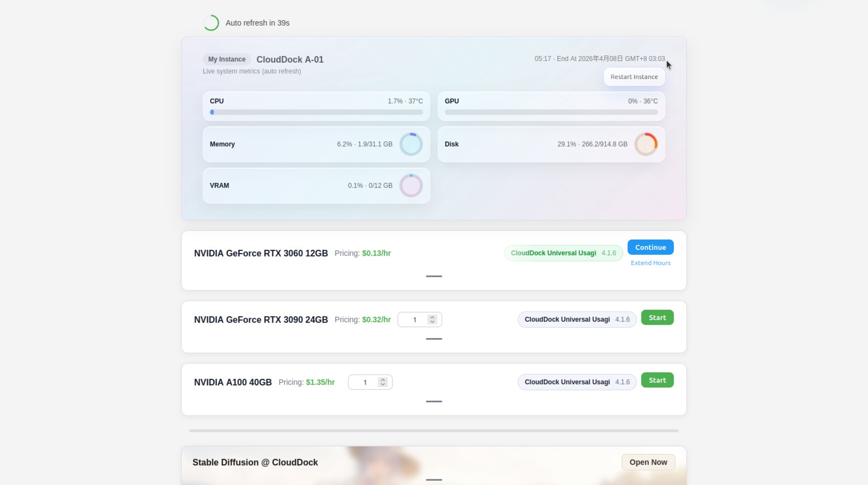Continue the RTX 3060 instance
The height and width of the screenshot is (485, 868).
click(x=651, y=247)
